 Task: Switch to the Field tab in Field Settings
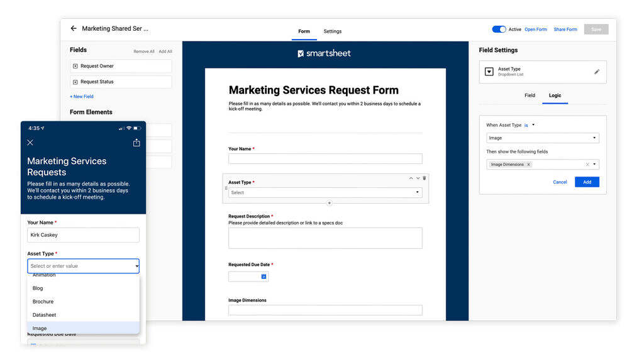pyautogui.click(x=530, y=96)
